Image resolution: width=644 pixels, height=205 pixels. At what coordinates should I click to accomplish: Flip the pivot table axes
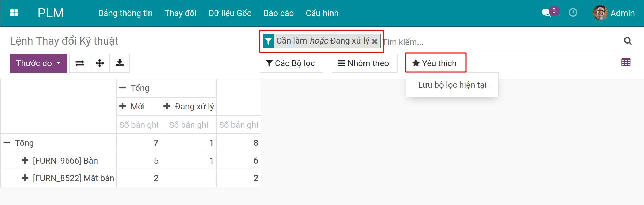79,63
